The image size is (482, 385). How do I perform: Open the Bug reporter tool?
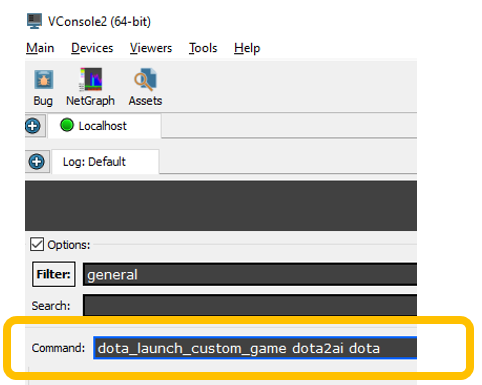point(43,87)
